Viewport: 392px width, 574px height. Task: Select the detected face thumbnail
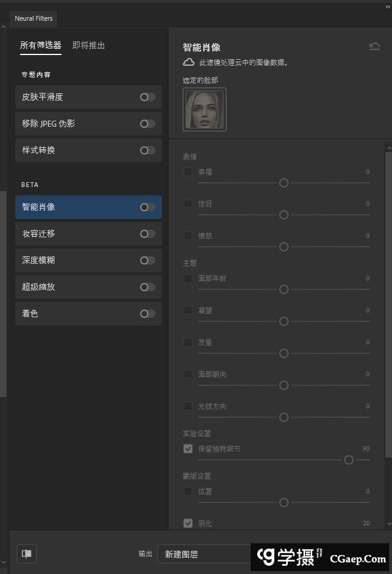205,109
